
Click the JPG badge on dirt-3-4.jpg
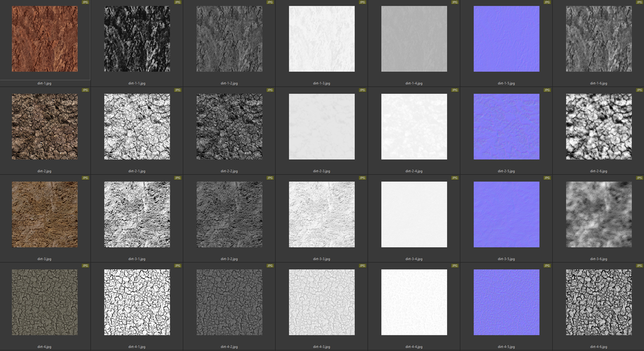[x=455, y=178]
